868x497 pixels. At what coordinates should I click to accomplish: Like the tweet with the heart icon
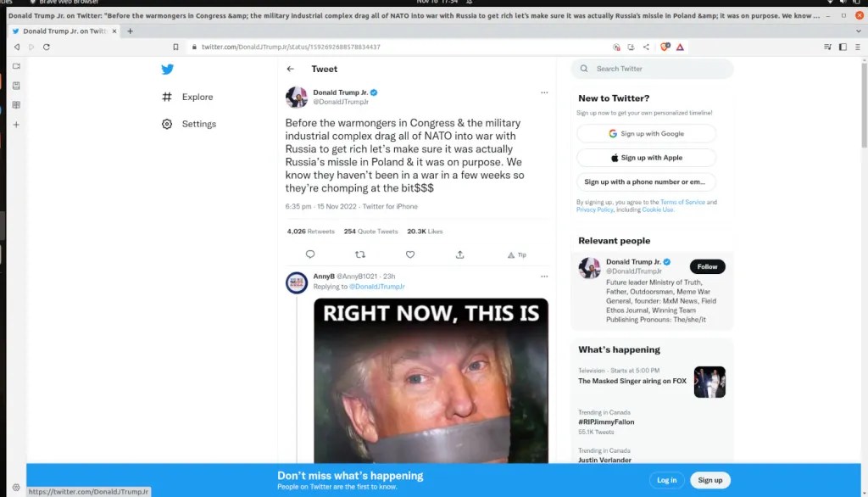pyautogui.click(x=410, y=254)
